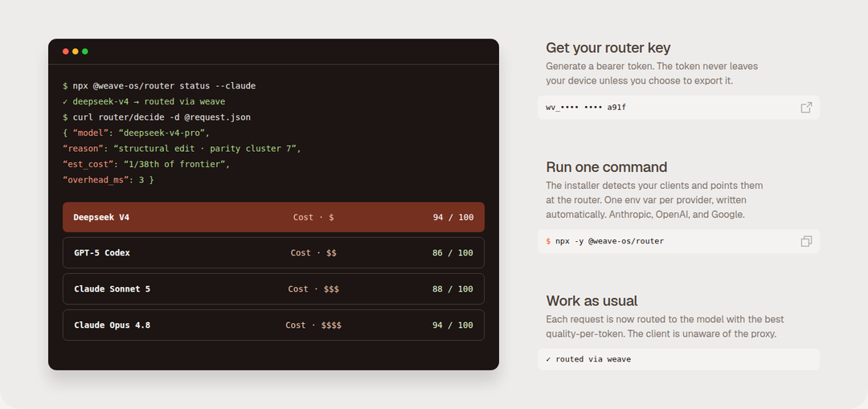Viewport: 868px width, 409px height.
Task: Click 'Cost · $$$$' in Claude Opus row
Action: (313, 325)
